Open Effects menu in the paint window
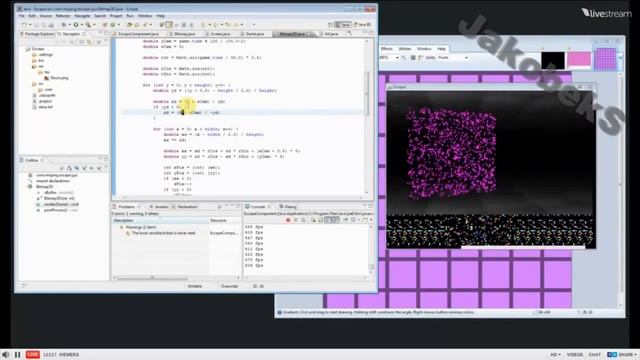Viewport: 640px width, 360px height. pos(386,49)
